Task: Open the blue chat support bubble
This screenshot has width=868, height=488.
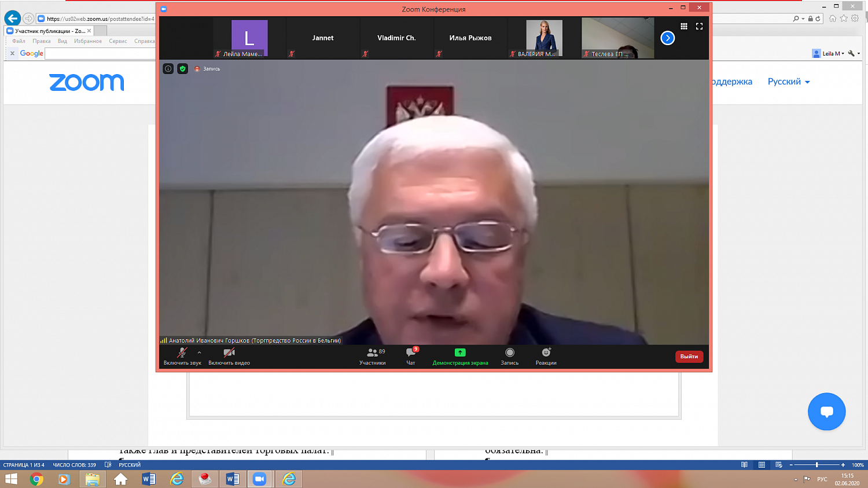Action: point(826,412)
